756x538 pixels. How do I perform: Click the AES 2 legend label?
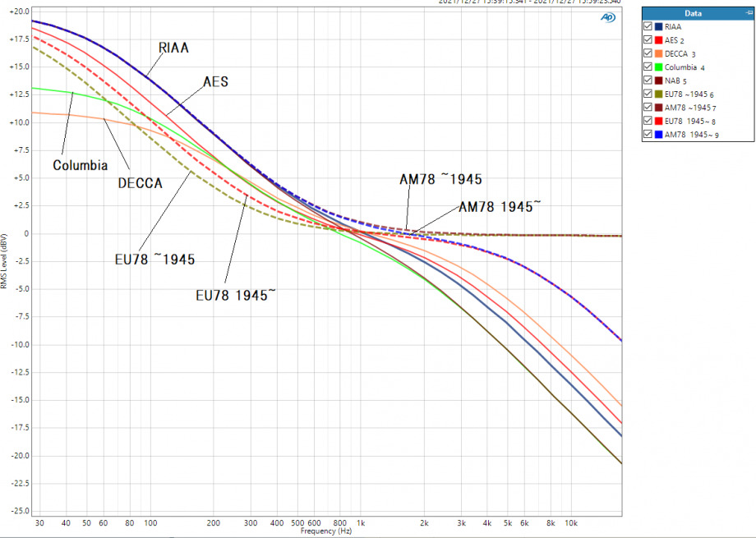click(675, 40)
